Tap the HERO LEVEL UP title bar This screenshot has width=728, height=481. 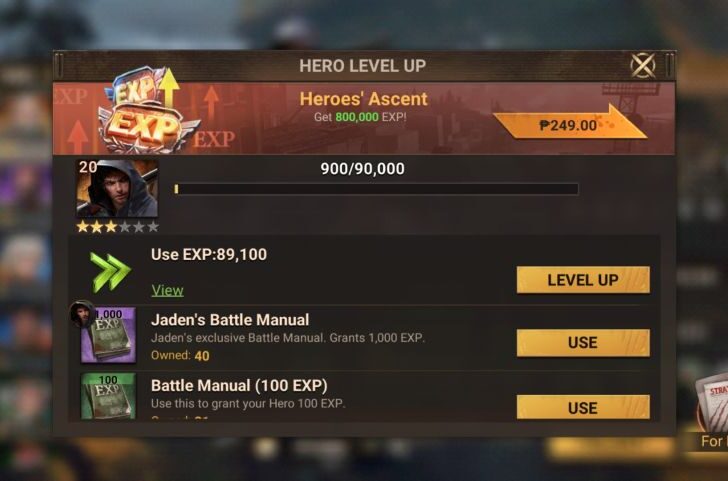pyautogui.click(x=363, y=65)
